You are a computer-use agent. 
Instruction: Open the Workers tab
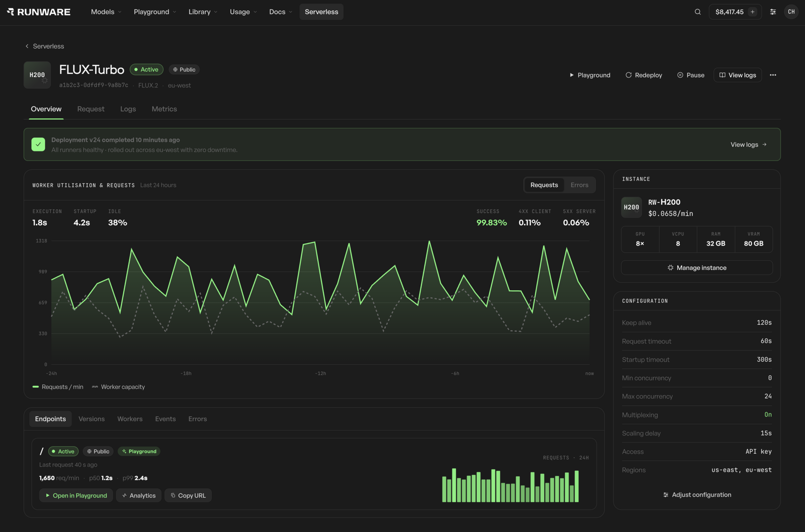tap(130, 419)
